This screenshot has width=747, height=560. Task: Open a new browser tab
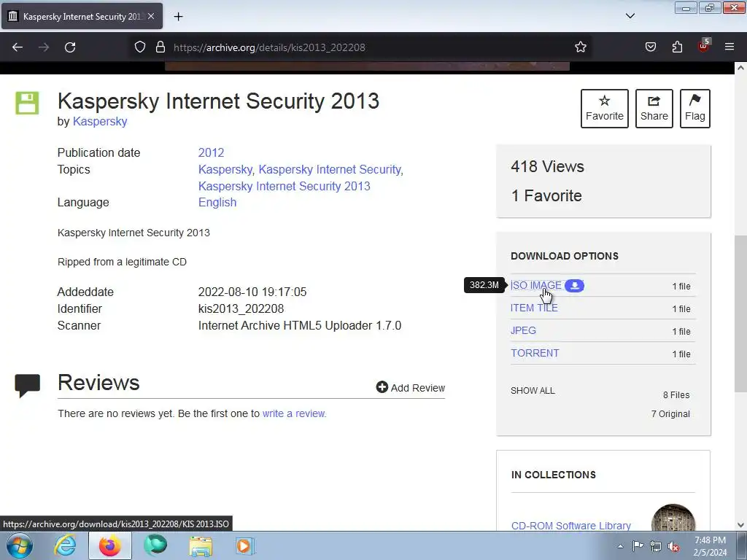point(178,17)
